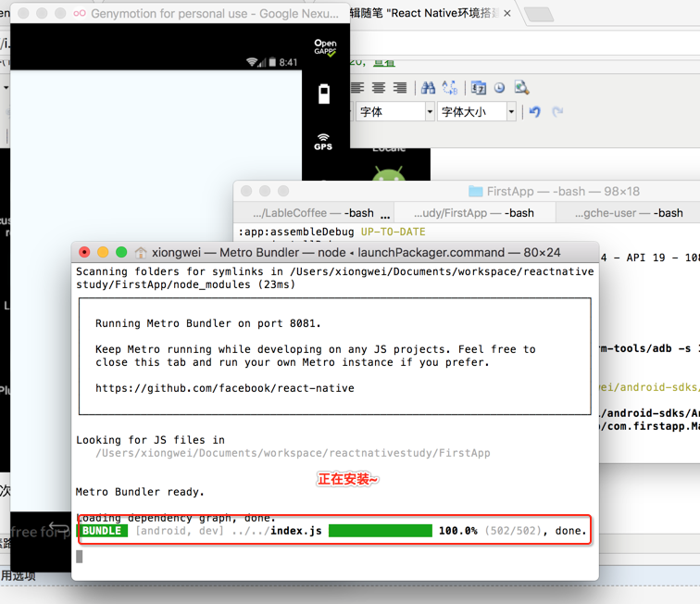Click the terminal cursor block
The image size is (700, 604).
coord(80,557)
